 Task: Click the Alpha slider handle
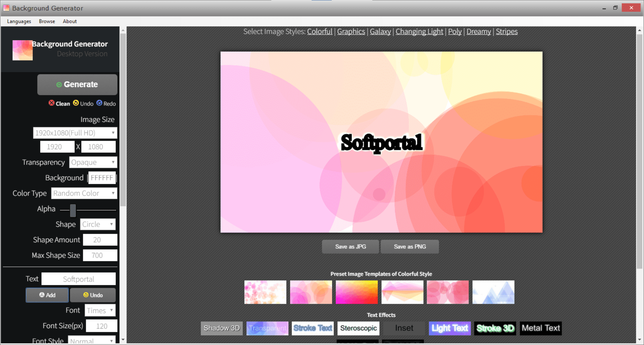(x=73, y=211)
